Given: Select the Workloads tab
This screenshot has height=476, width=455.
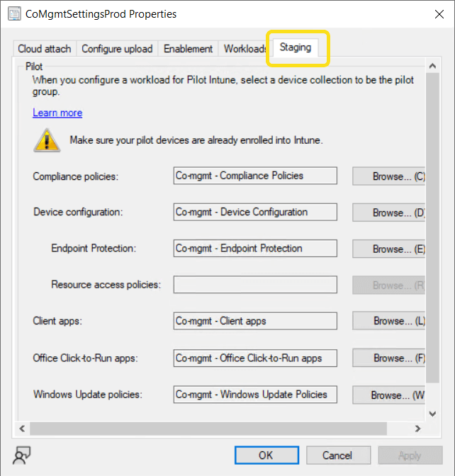Looking at the screenshot, I should click(x=245, y=49).
